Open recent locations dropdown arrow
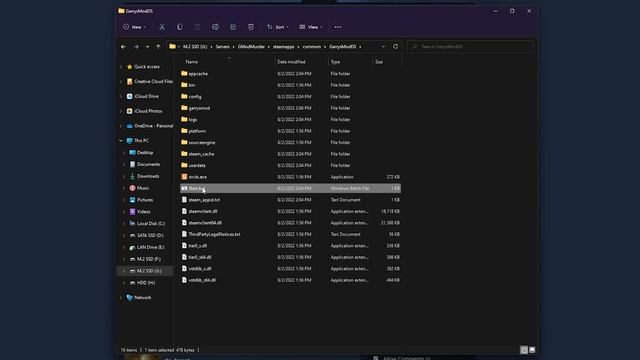This screenshot has height=360, width=640. point(147,47)
